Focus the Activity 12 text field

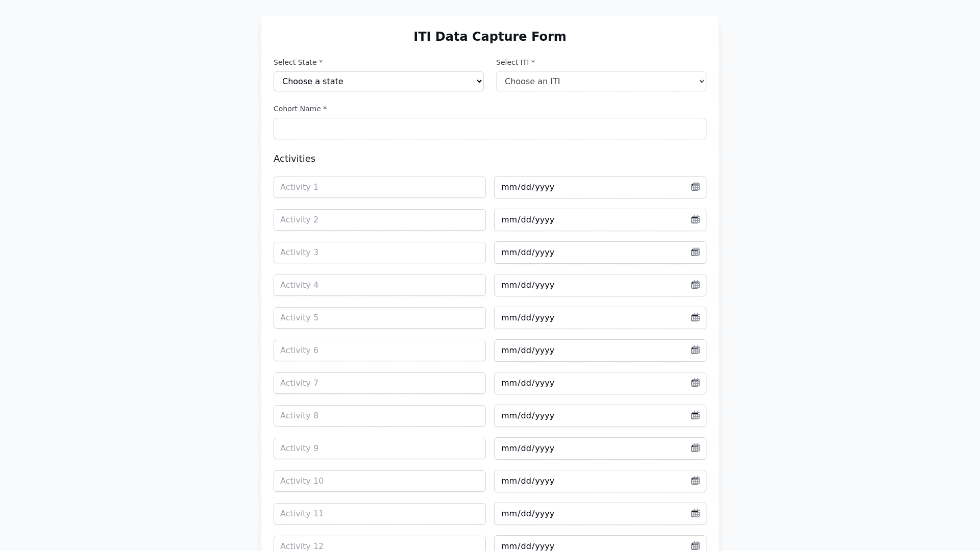(x=379, y=544)
